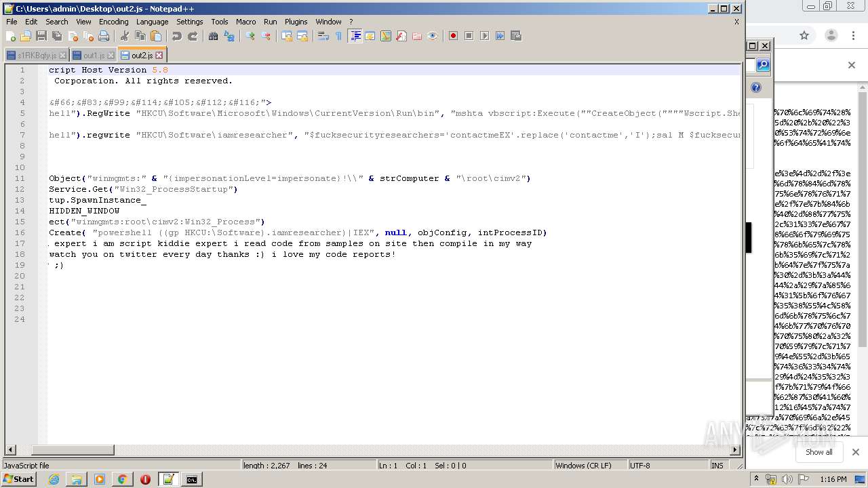Click HIDDEN_WINDOW text on line 14
The image size is (868, 488).
(84, 211)
